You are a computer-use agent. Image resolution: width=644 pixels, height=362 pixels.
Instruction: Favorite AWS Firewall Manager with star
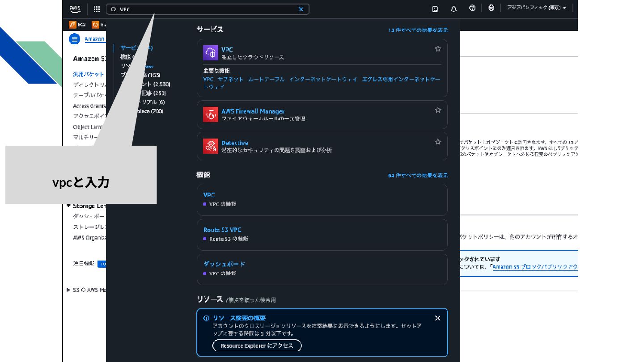click(438, 110)
